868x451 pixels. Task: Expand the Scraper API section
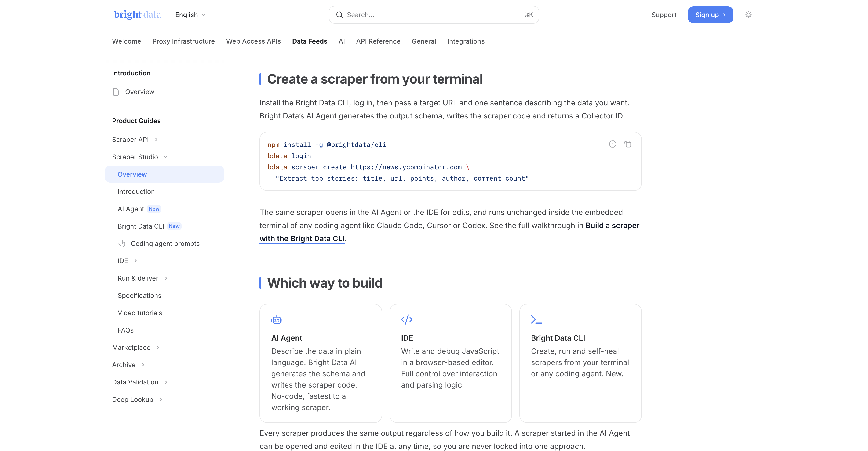coord(156,140)
